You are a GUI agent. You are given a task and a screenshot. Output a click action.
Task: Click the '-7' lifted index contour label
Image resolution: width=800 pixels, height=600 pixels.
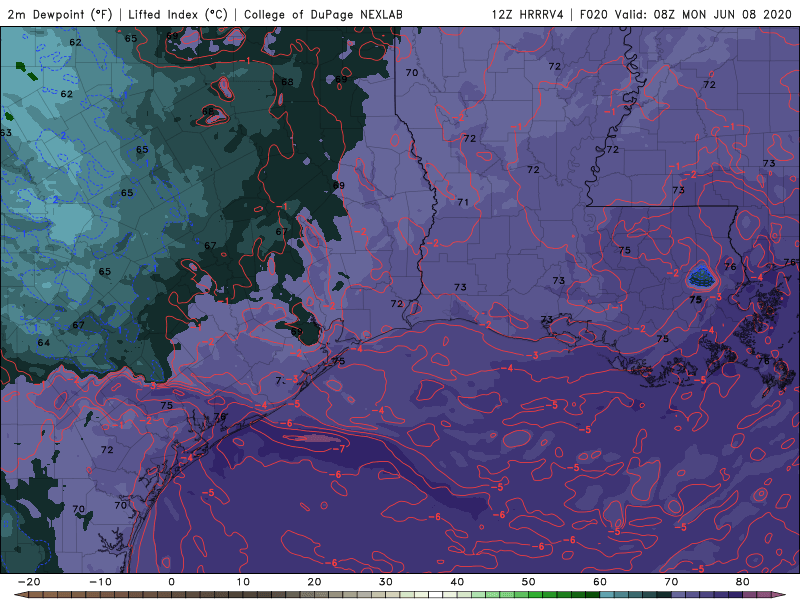coord(340,449)
